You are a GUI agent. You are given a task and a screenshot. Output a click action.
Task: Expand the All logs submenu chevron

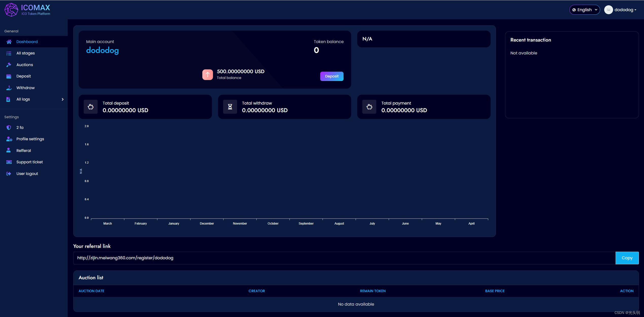pyautogui.click(x=63, y=99)
